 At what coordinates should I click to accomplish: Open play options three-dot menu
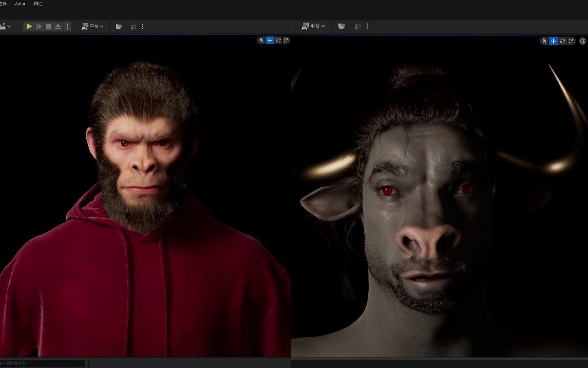pos(68,26)
